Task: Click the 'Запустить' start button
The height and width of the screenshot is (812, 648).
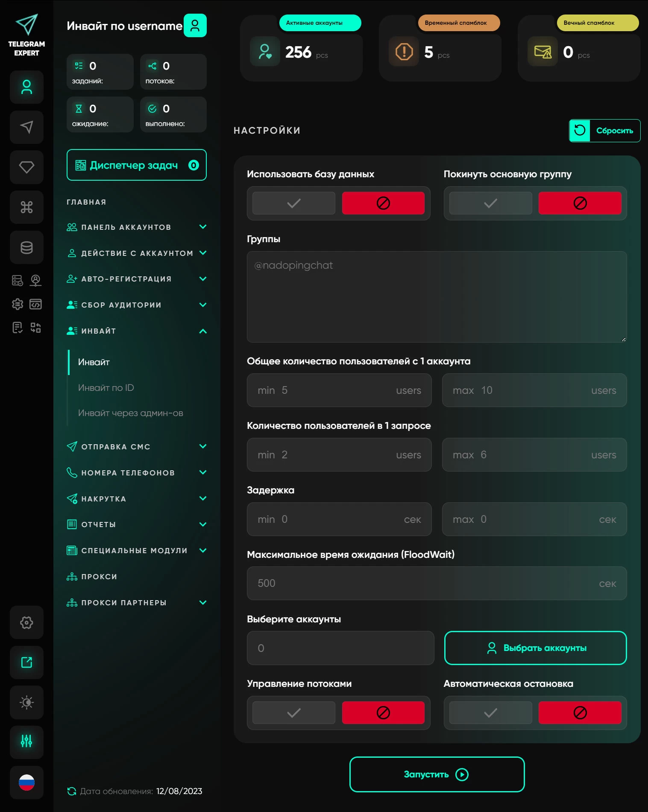Action: pyautogui.click(x=437, y=774)
